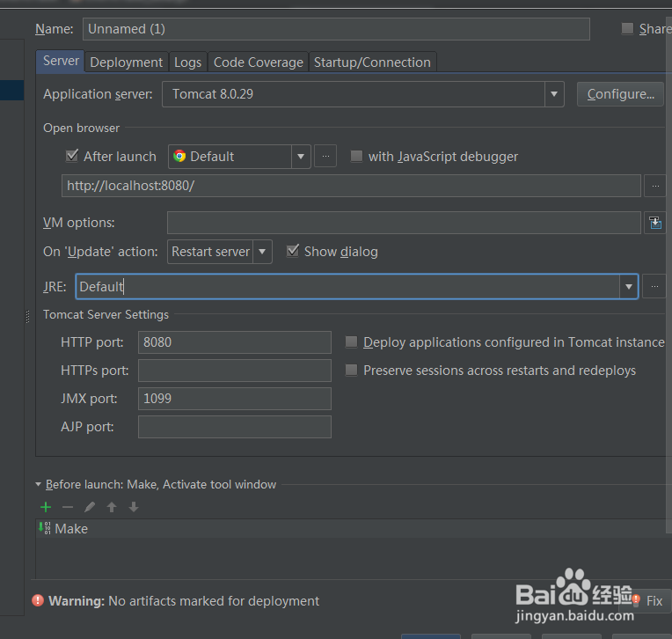Open the JRE dropdown arrow
This screenshot has height=639, width=672.
629,286
